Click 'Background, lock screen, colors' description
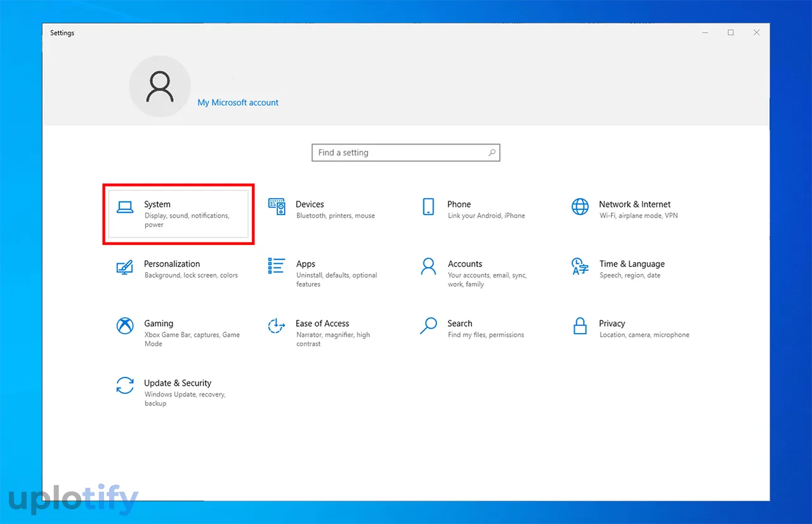The image size is (812, 524). click(191, 275)
